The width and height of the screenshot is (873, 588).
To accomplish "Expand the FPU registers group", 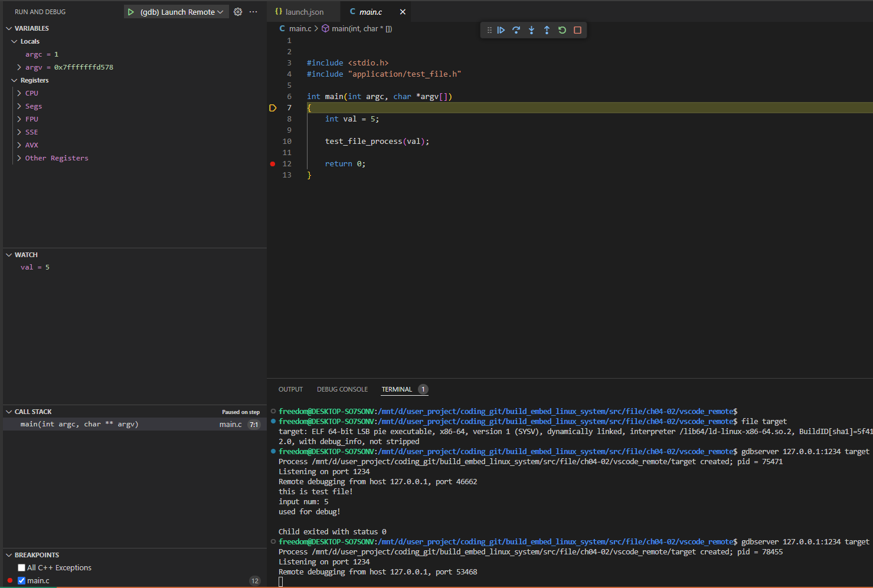I will (19, 119).
